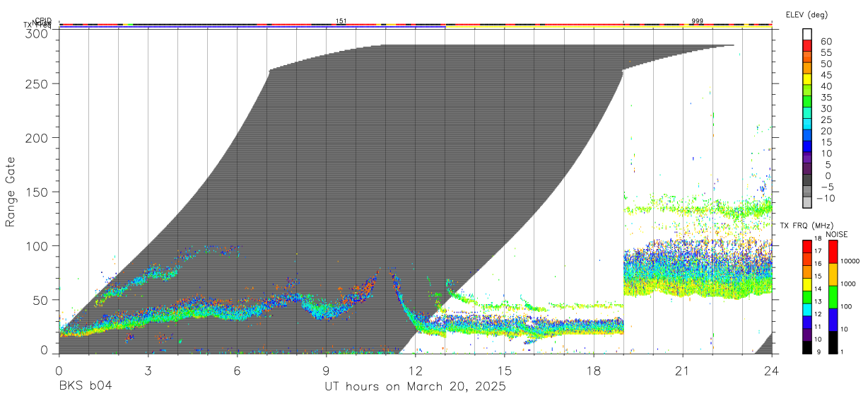Image resolution: width=868 pixels, height=401 pixels.
Task: Click the 999 CPID value
Action: tap(697, 21)
